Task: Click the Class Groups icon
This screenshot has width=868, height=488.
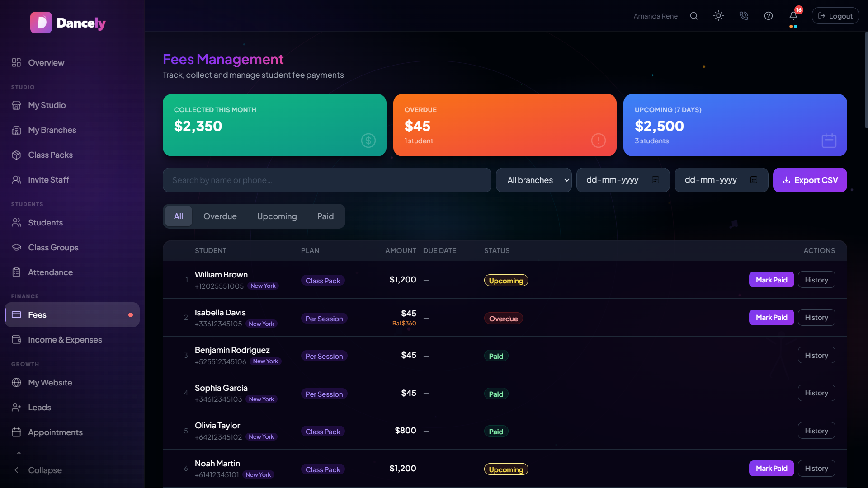Action: tap(17, 247)
